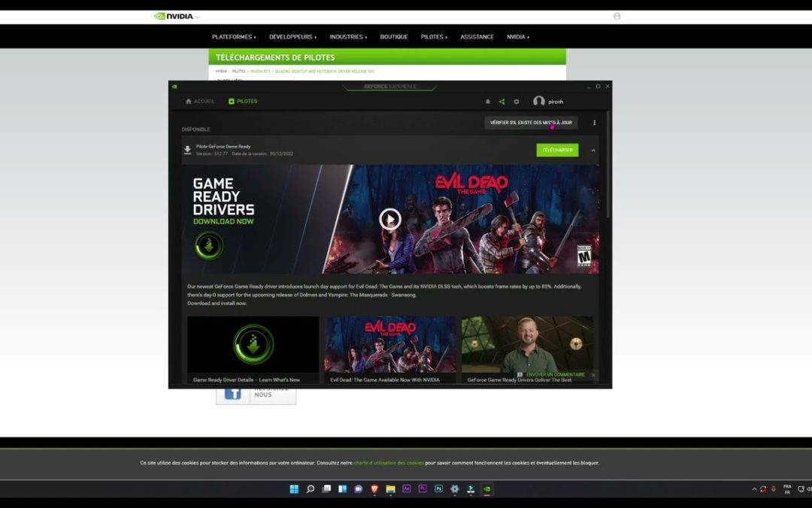
Task: Open the account icon on NVIDIA website
Action: (x=617, y=16)
